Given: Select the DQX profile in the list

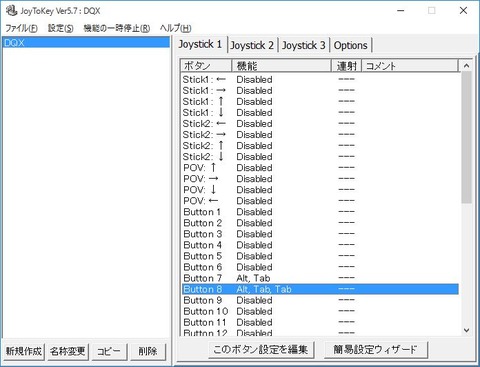Looking at the screenshot, I should click(86, 43).
